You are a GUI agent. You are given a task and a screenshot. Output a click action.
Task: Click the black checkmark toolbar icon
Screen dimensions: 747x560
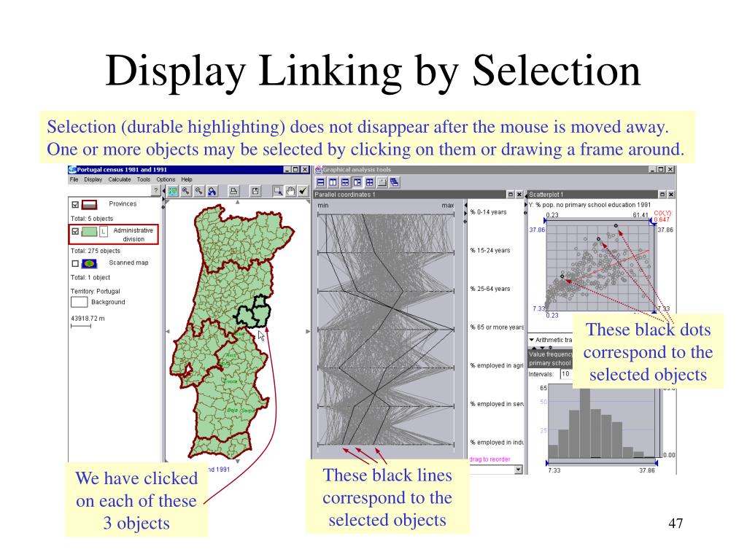pos(303,191)
